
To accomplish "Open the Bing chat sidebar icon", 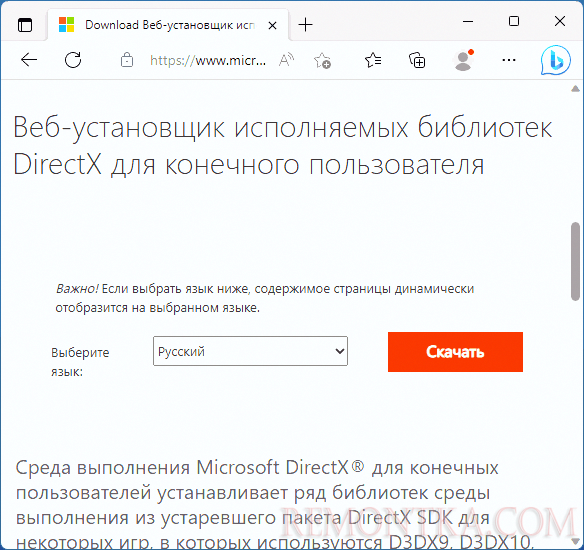I will click(x=555, y=60).
